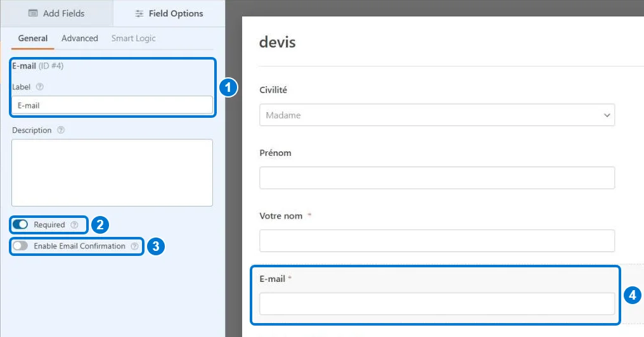Click the Prénom input field
Screen dimensions: 644x337
[x=437, y=178]
